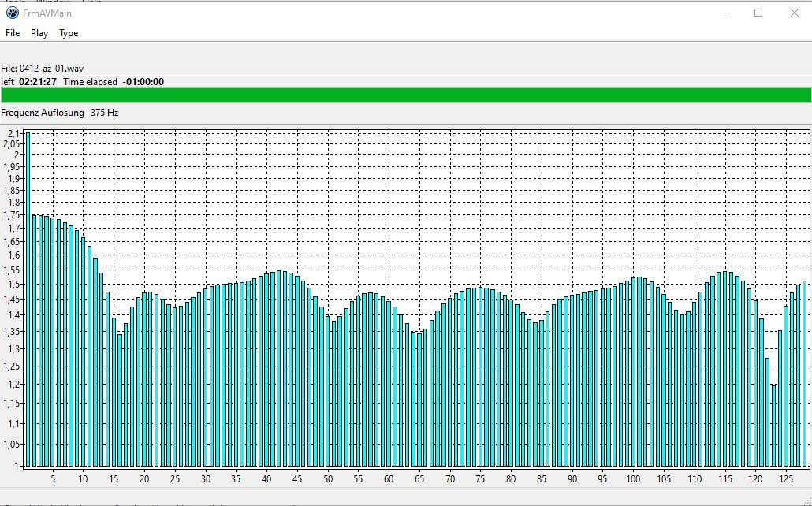
Task: Click the FrmAVMain window title text
Action: click(47, 13)
